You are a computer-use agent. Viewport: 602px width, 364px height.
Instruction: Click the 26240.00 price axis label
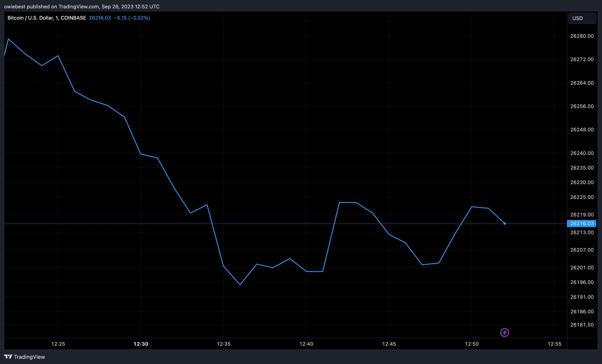(x=582, y=153)
